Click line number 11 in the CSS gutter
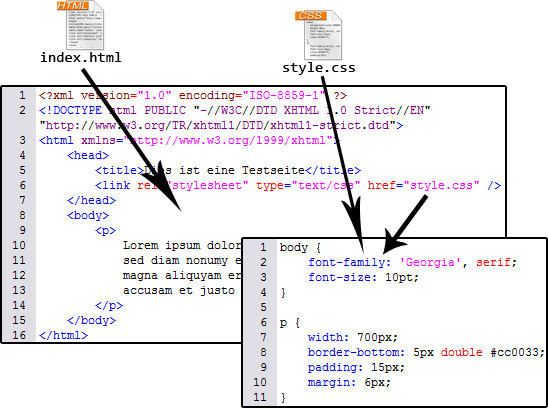The width and height of the screenshot is (548, 408). coord(260,397)
